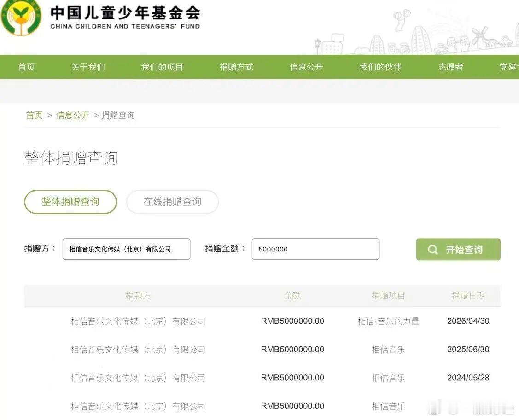Click the date 2024/05/28

click(468, 378)
